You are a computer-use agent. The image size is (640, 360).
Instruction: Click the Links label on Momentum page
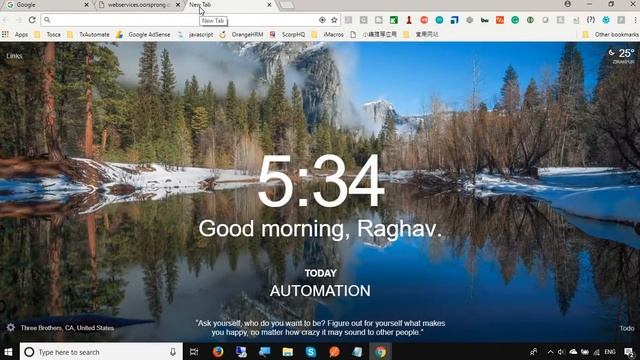tap(14, 56)
